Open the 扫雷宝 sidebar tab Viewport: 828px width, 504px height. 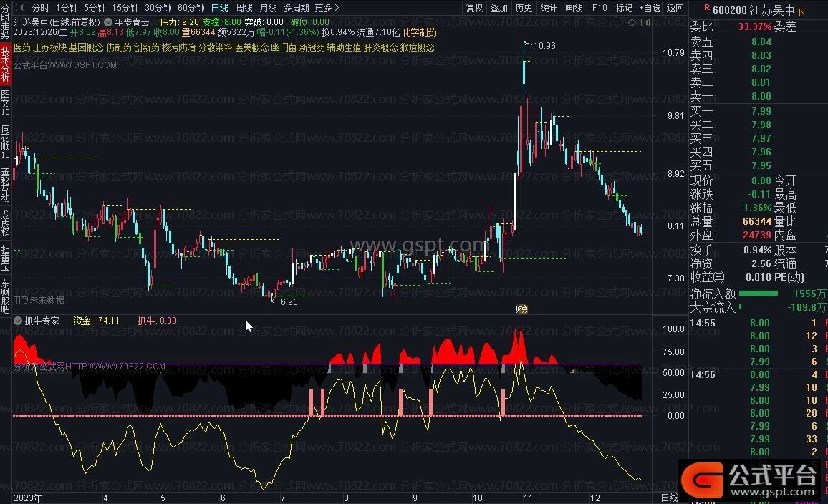(5, 258)
